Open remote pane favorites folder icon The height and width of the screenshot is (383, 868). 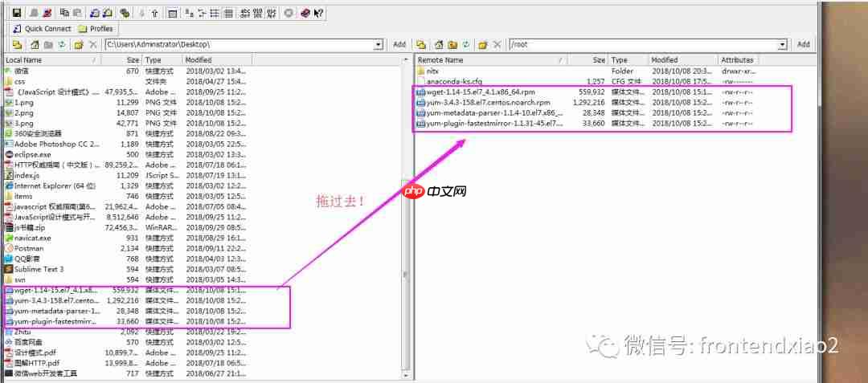point(483,45)
